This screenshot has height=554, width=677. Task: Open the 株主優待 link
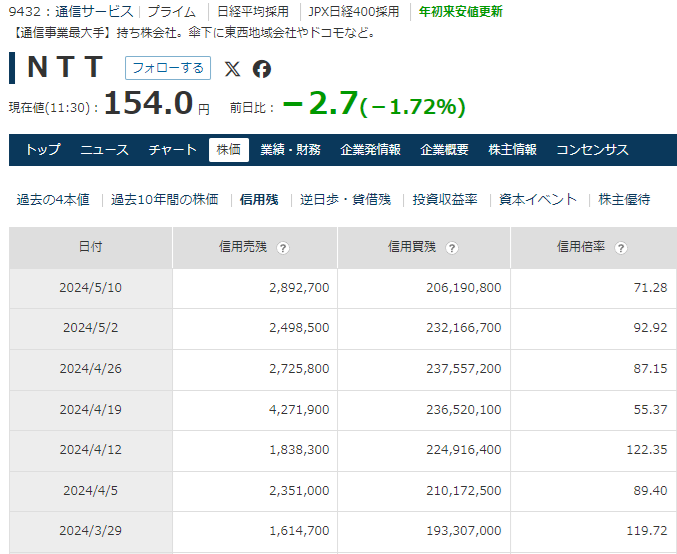pos(624,199)
